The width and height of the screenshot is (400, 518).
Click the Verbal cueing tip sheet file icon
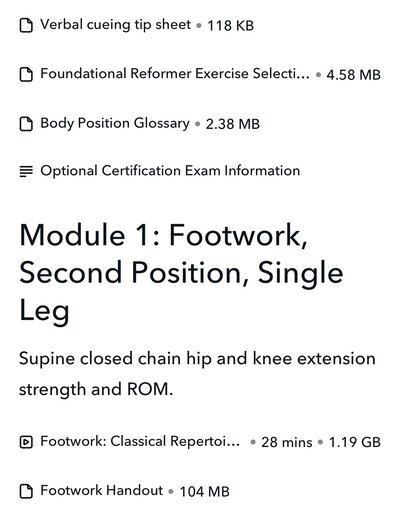coord(26,26)
